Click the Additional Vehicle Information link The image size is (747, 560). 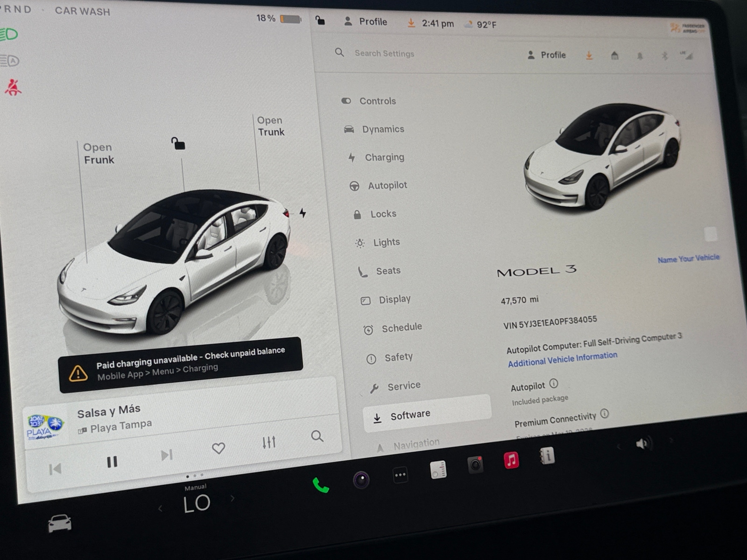562,359
